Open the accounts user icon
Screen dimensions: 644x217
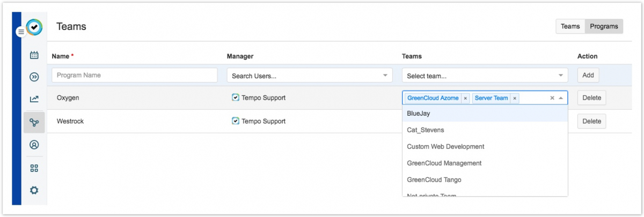(x=34, y=145)
